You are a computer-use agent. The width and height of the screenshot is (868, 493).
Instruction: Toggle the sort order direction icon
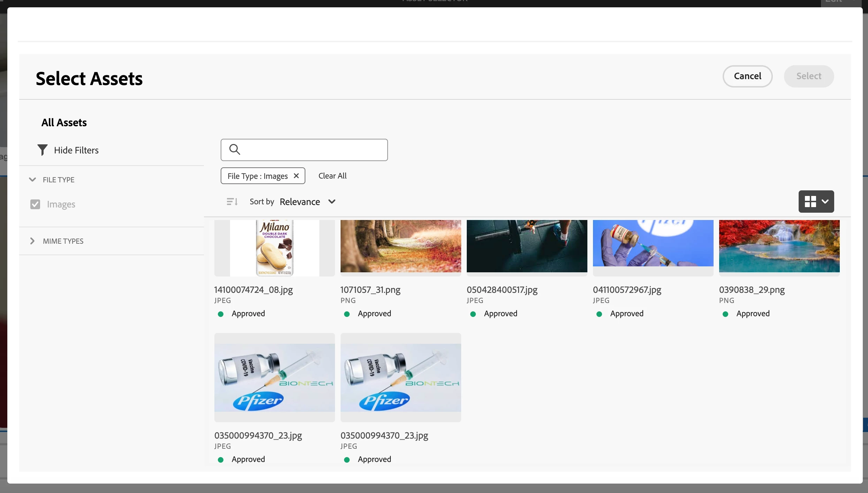(x=232, y=202)
